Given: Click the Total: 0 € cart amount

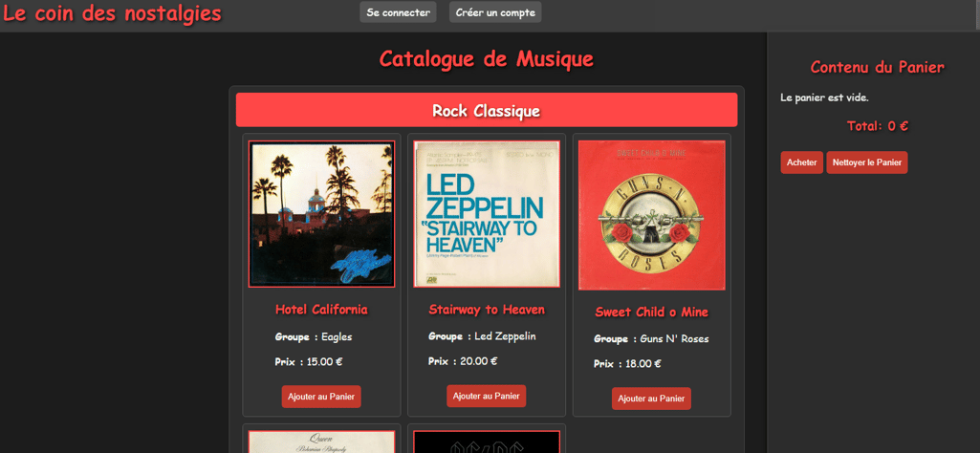Looking at the screenshot, I should pyautogui.click(x=877, y=125).
